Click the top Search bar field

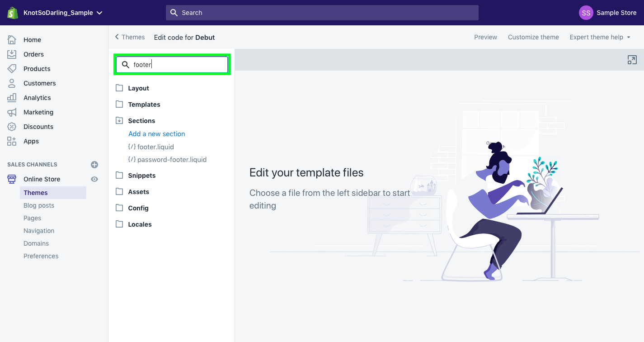(322, 13)
